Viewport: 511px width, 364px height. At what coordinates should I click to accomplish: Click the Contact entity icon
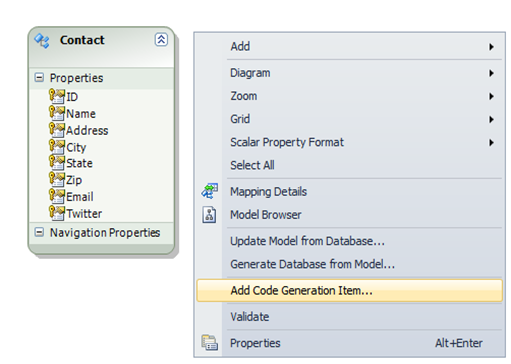(42, 41)
